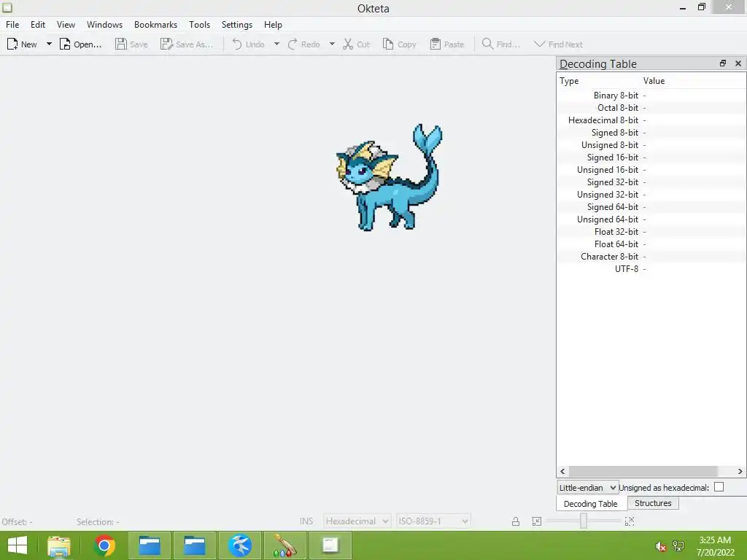Expand the Undo history dropdown arrow
The width and height of the screenshot is (747, 560).
coord(276,44)
